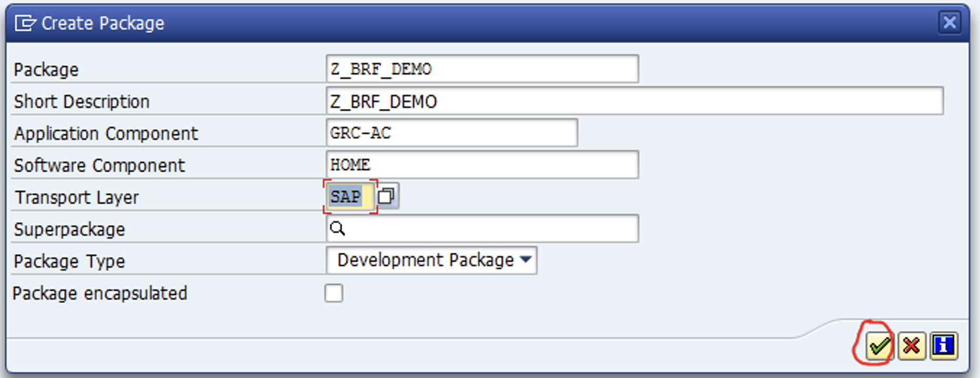Click the Transport Layer label
Viewport: 980px width, 378px height.
click(77, 197)
